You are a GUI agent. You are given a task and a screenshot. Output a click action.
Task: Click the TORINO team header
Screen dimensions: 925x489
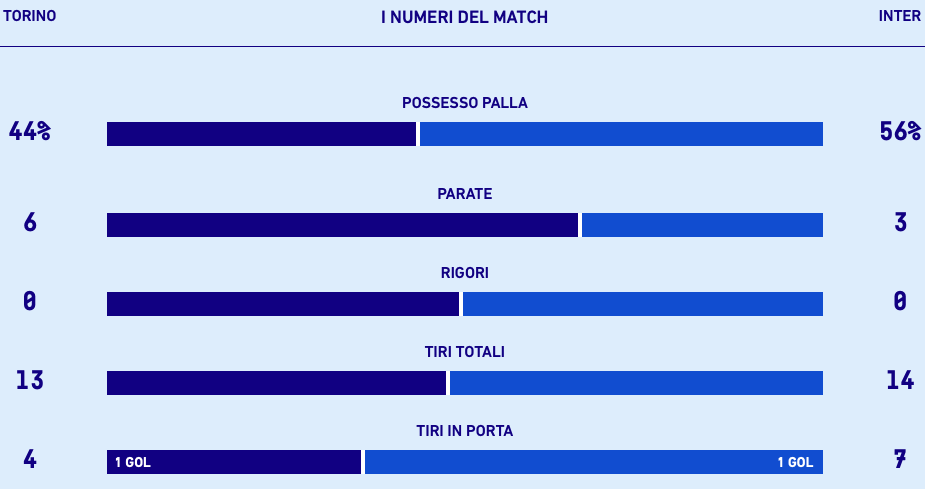tap(29, 16)
